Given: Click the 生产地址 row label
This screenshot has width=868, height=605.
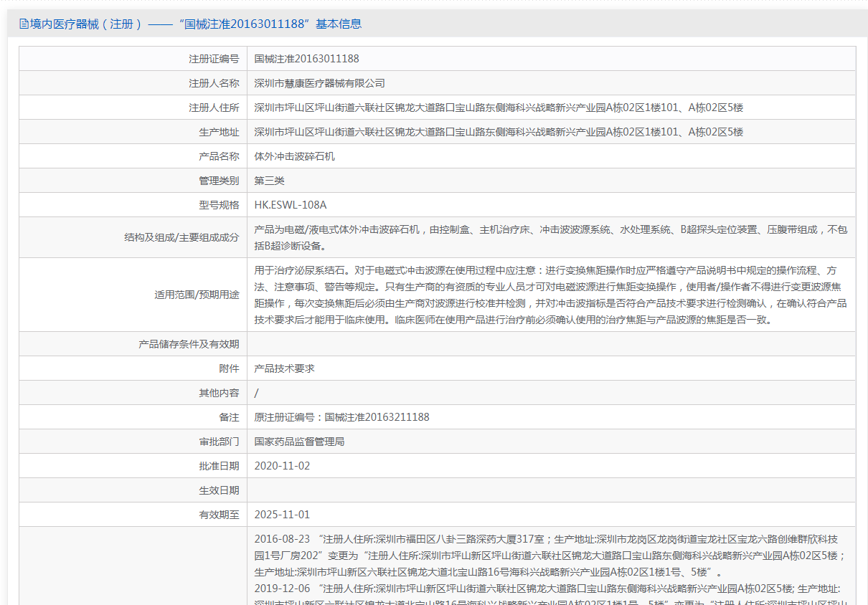Looking at the screenshot, I should [219, 132].
